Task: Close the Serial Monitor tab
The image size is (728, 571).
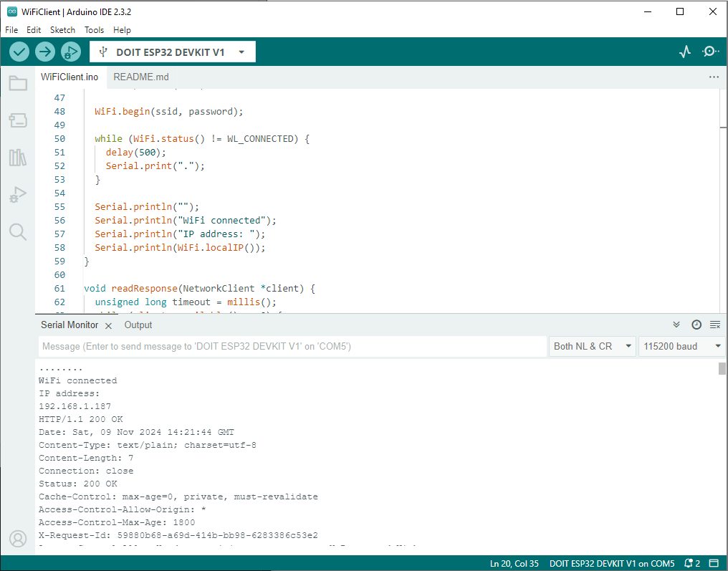Action: point(108,326)
